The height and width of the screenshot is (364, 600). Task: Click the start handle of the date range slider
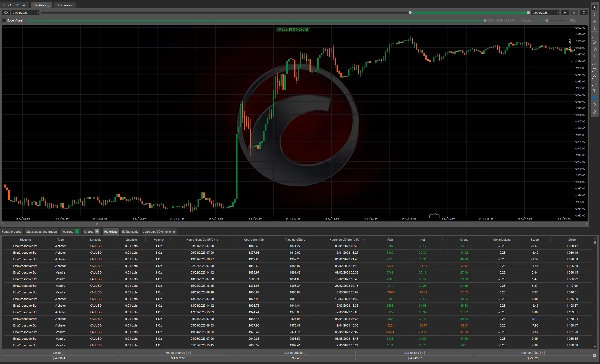[410, 13]
